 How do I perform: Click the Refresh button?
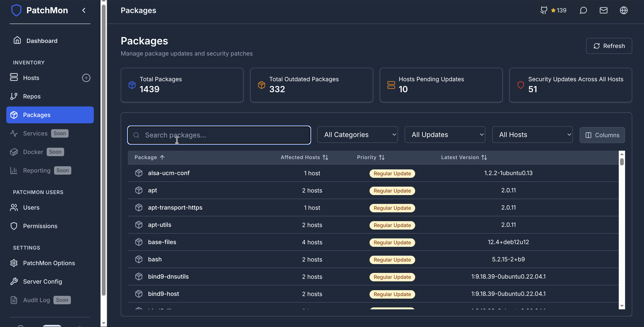[x=609, y=46]
